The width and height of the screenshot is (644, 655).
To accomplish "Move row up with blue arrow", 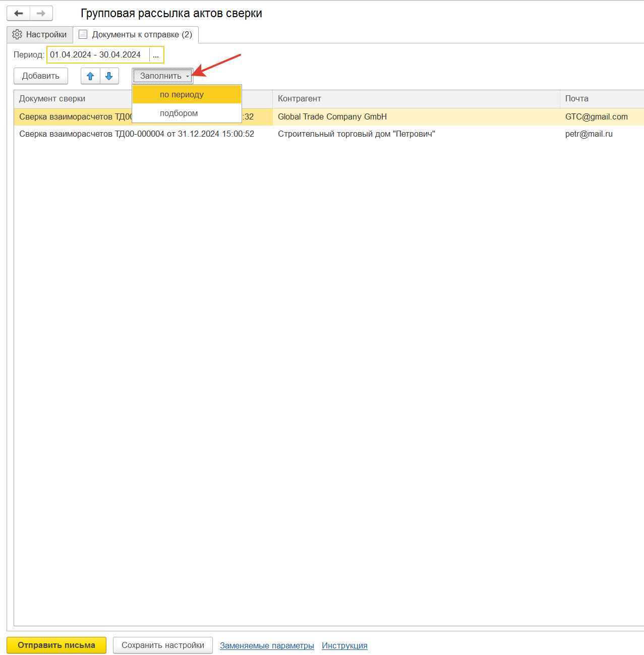I will [90, 76].
